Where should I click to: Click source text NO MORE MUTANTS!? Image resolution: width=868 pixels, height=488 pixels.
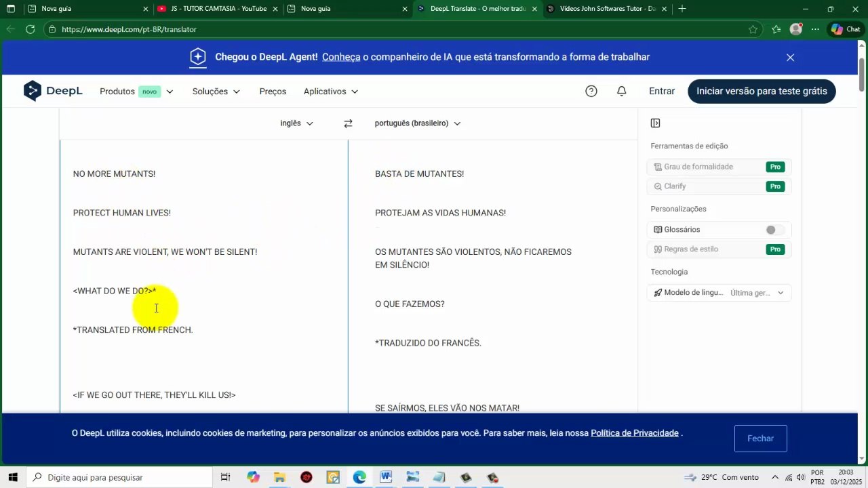click(114, 174)
